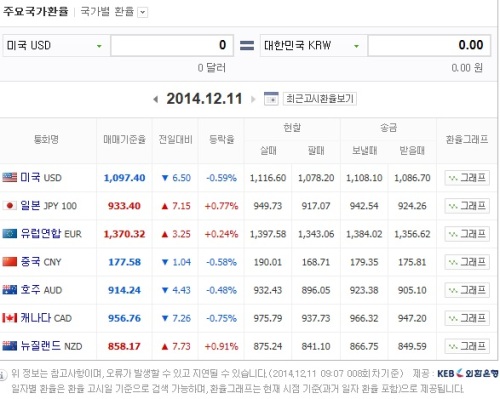This screenshot has height=399, width=500.
Task: Go to previous date arrow
Action: point(155,99)
